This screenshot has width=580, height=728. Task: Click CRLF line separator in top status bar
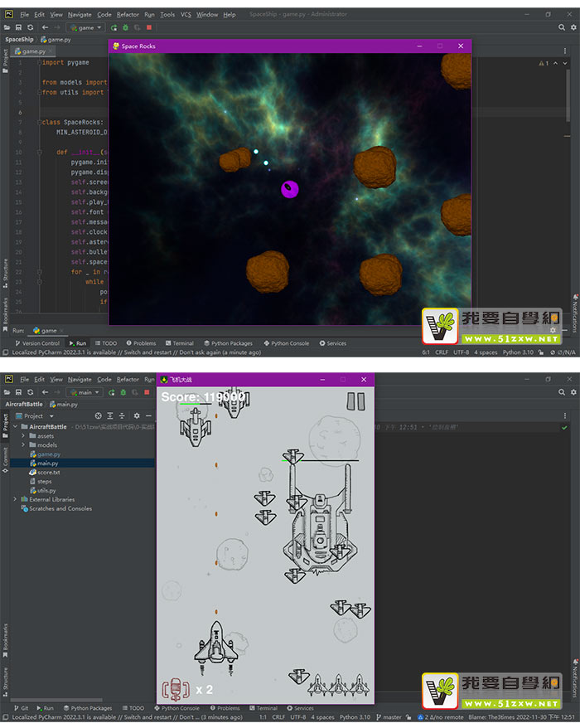tap(442, 352)
